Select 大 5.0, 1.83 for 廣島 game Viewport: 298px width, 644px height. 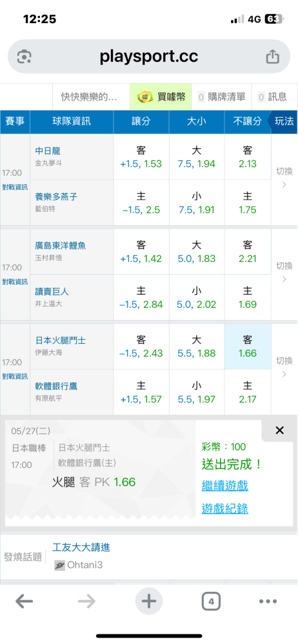[197, 252]
